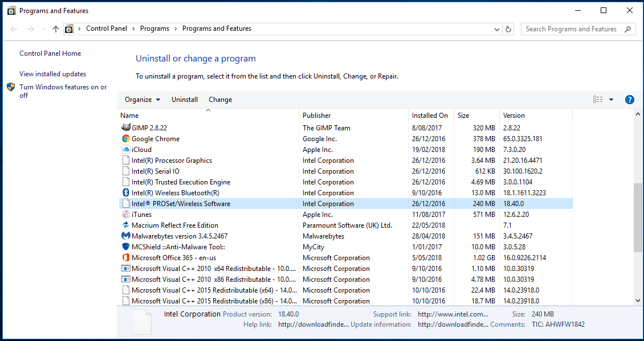Click the Uninstall toolbar button
The height and width of the screenshot is (341, 644).
[x=185, y=100]
